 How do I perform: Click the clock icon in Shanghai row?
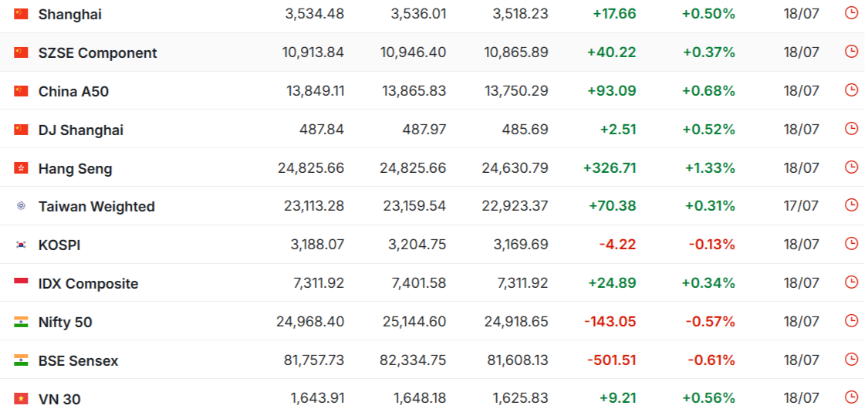pyautogui.click(x=851, y=12)
